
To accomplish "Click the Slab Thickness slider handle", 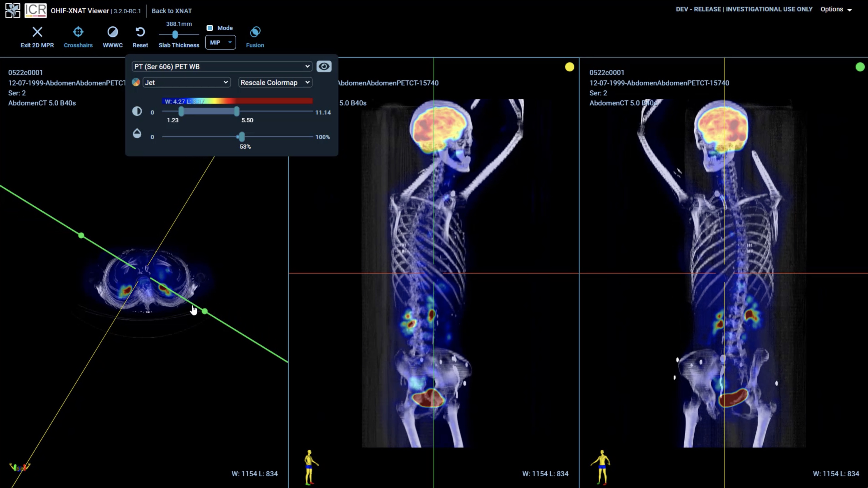I will tap(175, 34).
